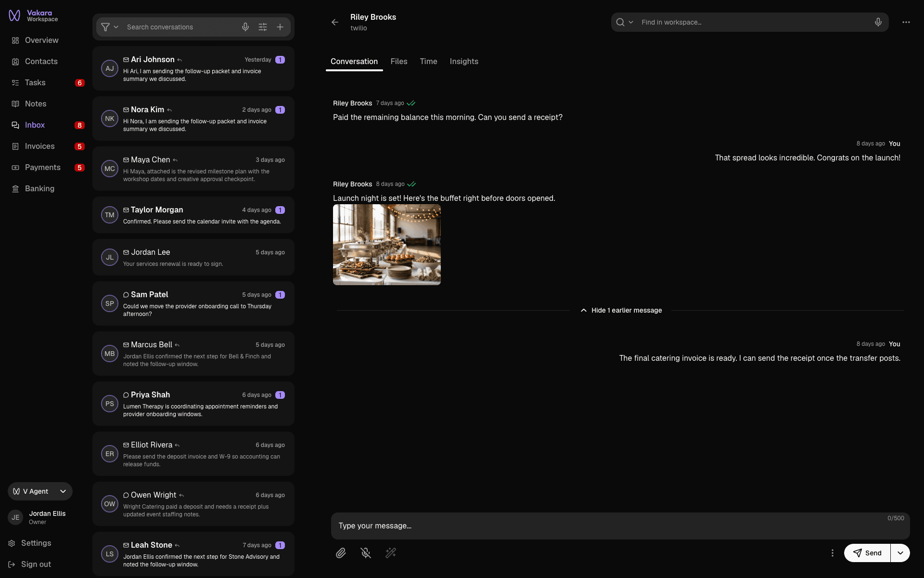Go to Payments page
This screenshot has width=924, height=578.
[41, 168]
